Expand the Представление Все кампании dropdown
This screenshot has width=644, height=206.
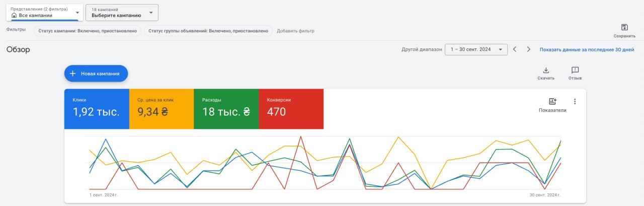tap(45, 13)
